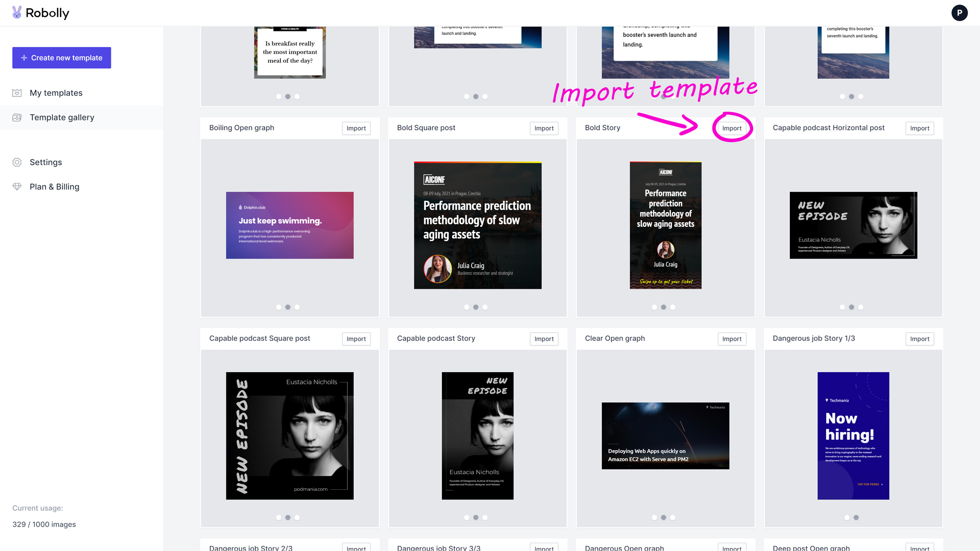Click the Settings gear icon
Viewport: 980px width, 551px height.
[17, 162]
